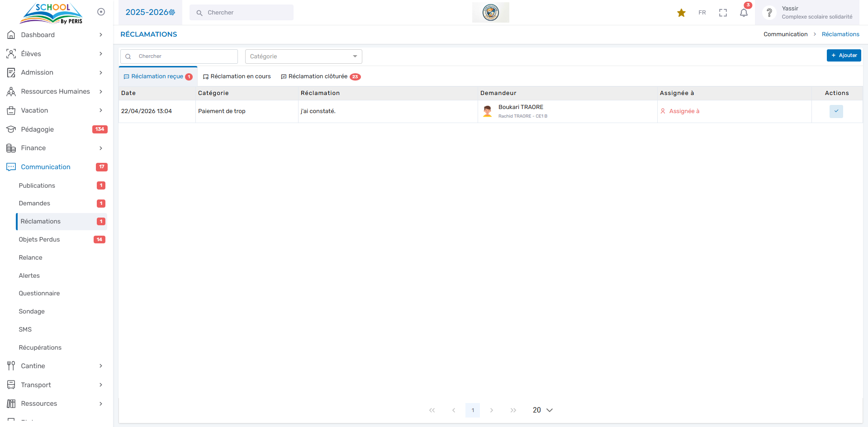Screen dimensions: 868x427
Task: Click the Boukari TRAORE avatar
Action: 488,111
